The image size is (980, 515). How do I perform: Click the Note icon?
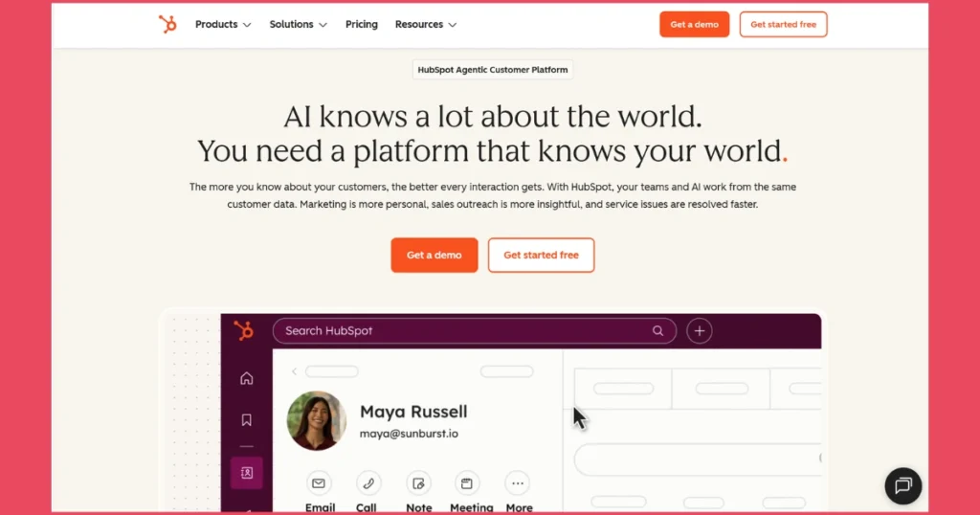coord(419,483)
